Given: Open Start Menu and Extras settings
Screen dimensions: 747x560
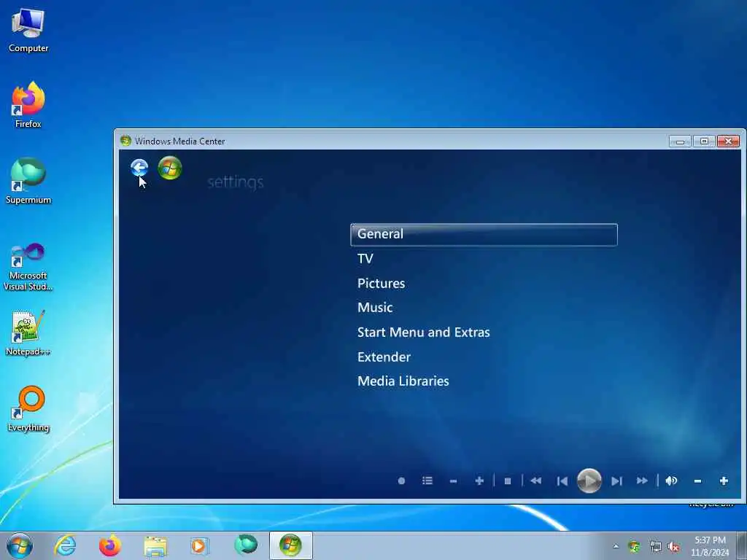Looking at the screenshot, I should tap(424, 332).
